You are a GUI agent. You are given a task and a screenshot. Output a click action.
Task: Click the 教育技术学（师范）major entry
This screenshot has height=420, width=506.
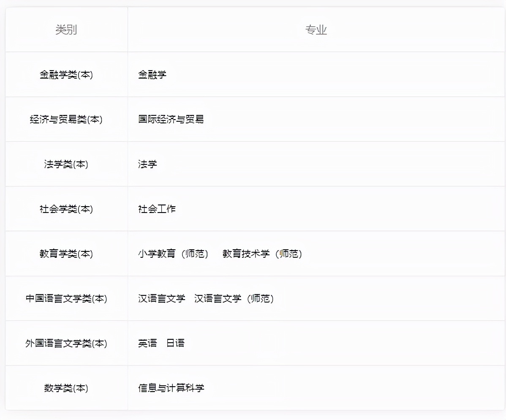(262, 254)
